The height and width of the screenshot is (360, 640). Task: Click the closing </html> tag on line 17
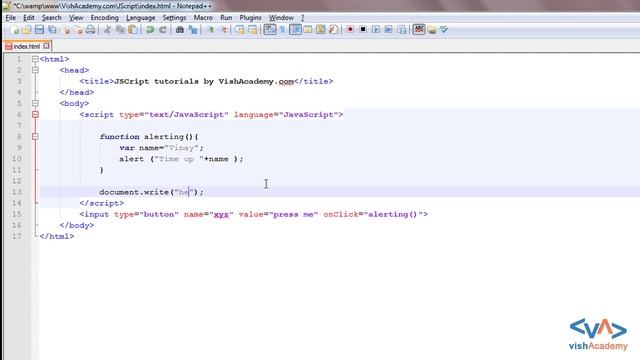click(57, 236)
